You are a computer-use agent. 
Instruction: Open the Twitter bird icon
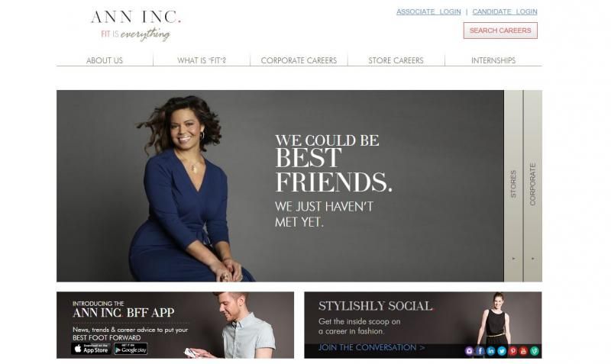pos(502,351)
